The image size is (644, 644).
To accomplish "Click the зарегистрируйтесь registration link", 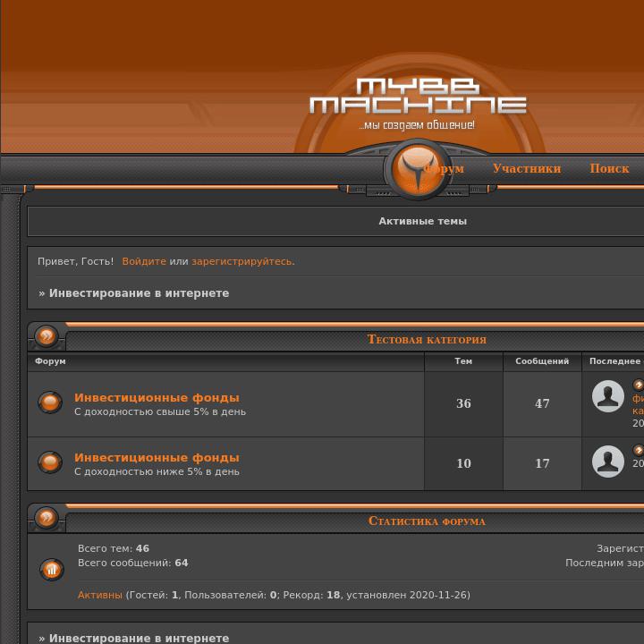I will coord(241,261).
